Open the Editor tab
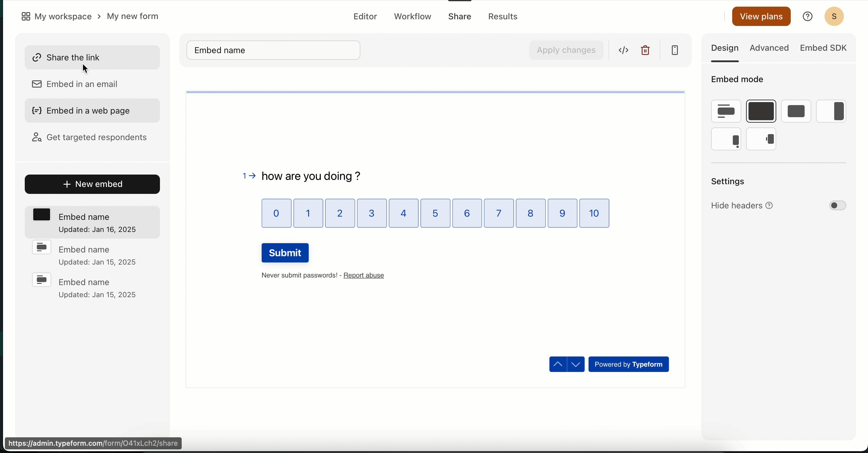Image resolution: width=868 pixels, height=453 pixels. tap(365, 17)
